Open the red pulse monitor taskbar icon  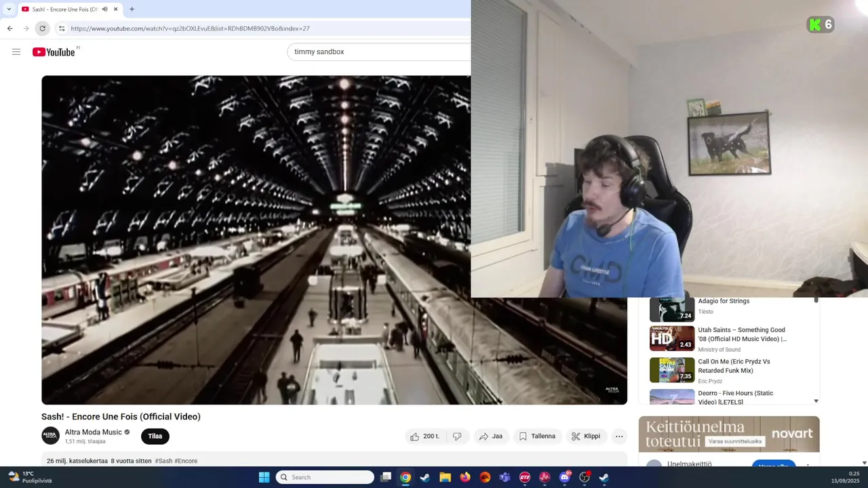[x=545, y=477]
